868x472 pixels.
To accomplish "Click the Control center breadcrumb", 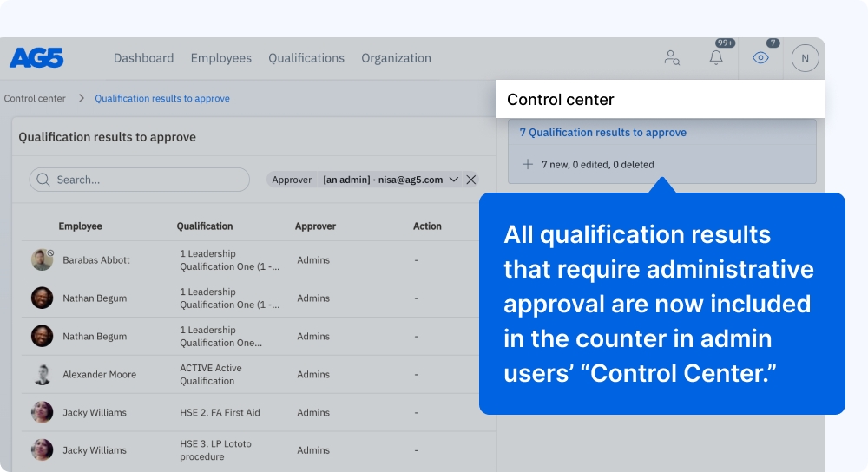I will (x=35, y=99).
